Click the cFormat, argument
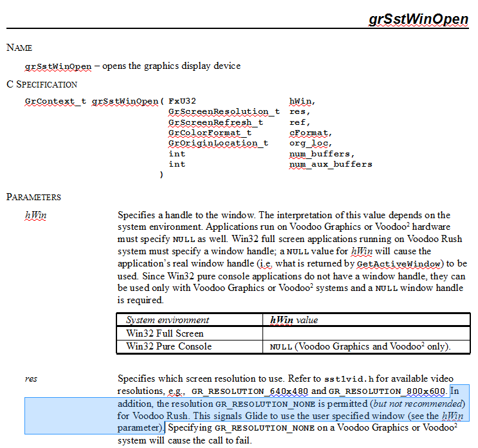The image size is (478, 448). click(x=311, y=133)
